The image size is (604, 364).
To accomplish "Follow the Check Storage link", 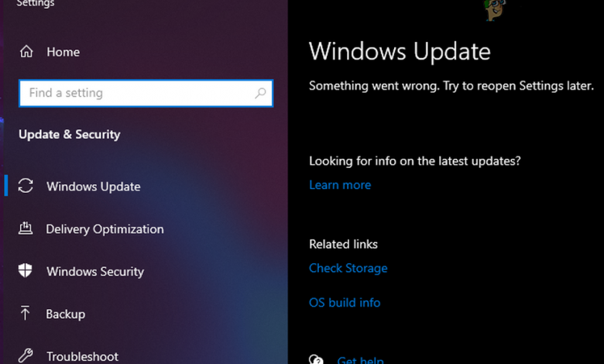I will [x=348, y=269].
